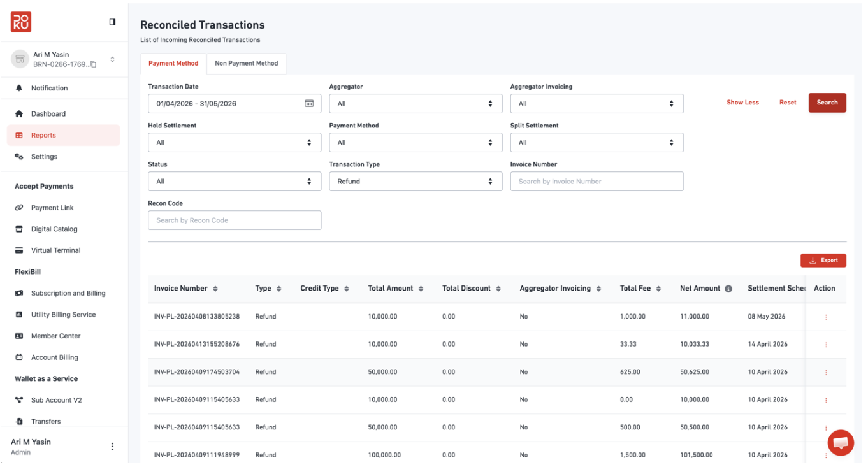Image resolution: width=868 pixels, height=474 pixels.
Task: Open the Aggregator Invoicing filter dropdown
Action: click(x=597, y=103)
